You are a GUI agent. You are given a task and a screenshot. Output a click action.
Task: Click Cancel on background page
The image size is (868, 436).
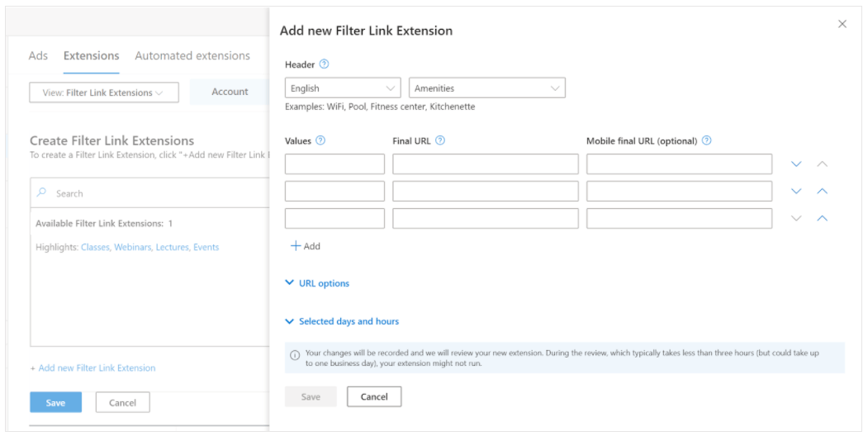(122, 402)
